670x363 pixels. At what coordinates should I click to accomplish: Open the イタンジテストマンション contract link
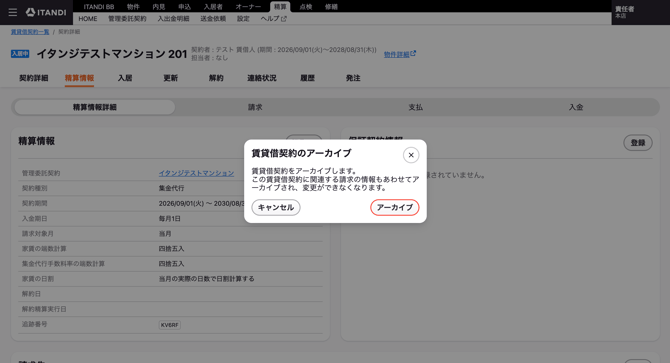pos(197,173)
